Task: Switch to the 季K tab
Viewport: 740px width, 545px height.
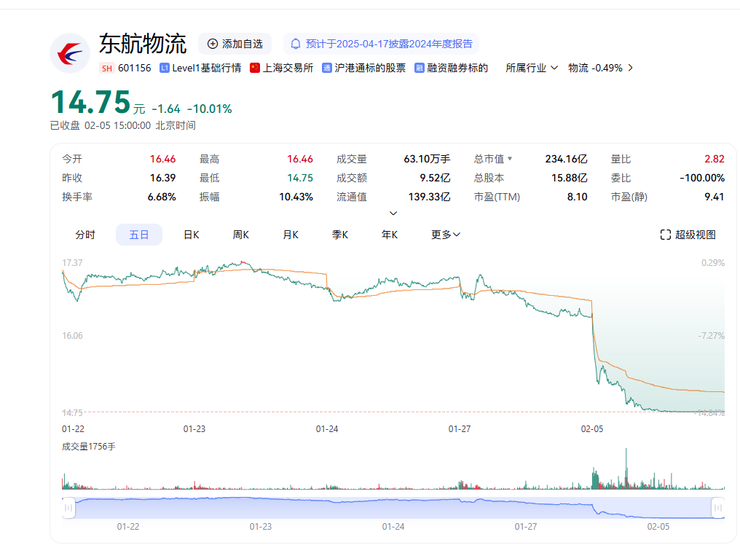Action: click(x=340, y=235)
